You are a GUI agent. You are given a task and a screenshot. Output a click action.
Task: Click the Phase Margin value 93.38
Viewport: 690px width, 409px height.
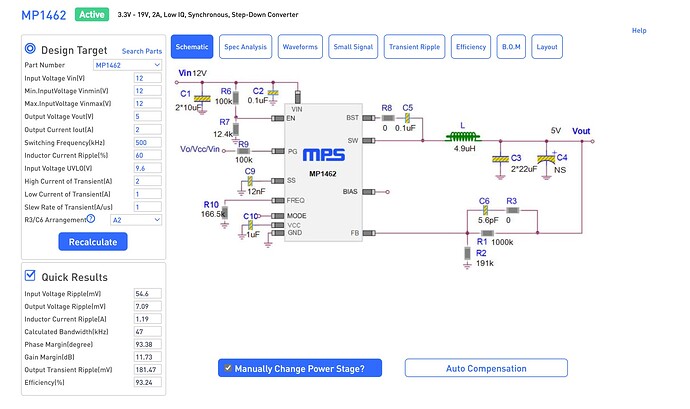pyautogui.click(x=147, y=344)
